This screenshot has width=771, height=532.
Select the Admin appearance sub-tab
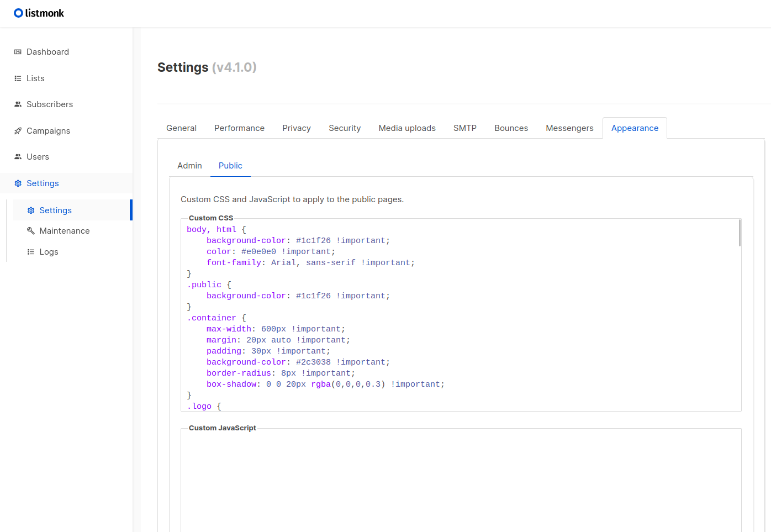pyautogui.click(x=189, y=166)
